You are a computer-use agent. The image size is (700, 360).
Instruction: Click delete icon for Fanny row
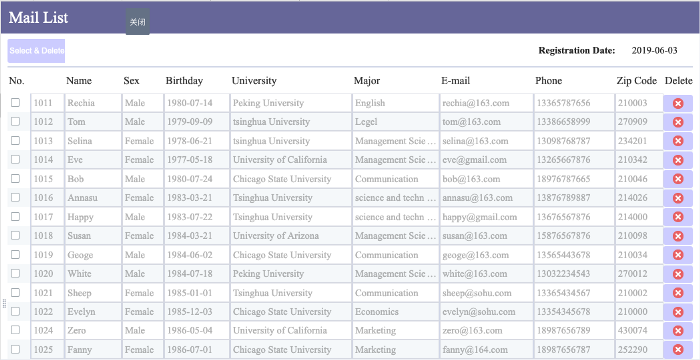pos(678,350)
